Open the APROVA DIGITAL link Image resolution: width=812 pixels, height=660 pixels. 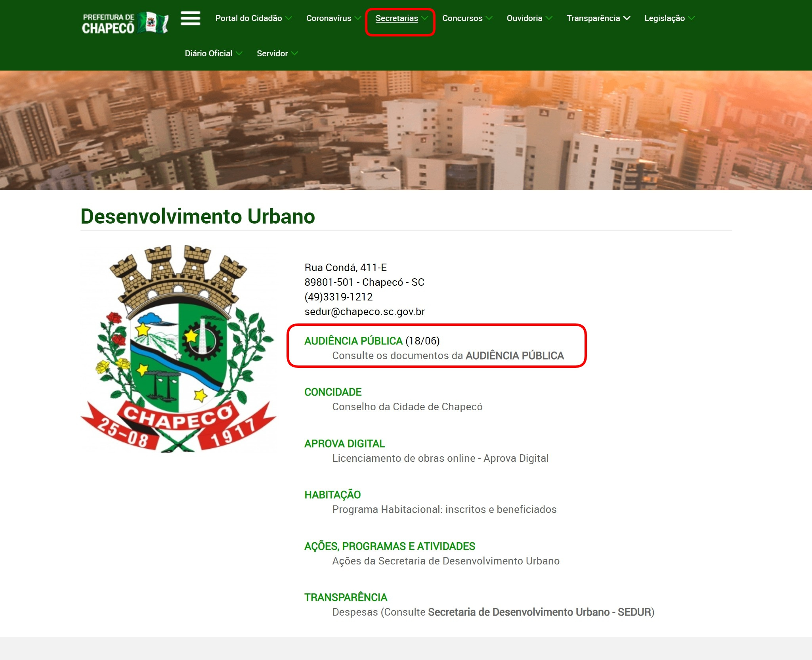344,444
